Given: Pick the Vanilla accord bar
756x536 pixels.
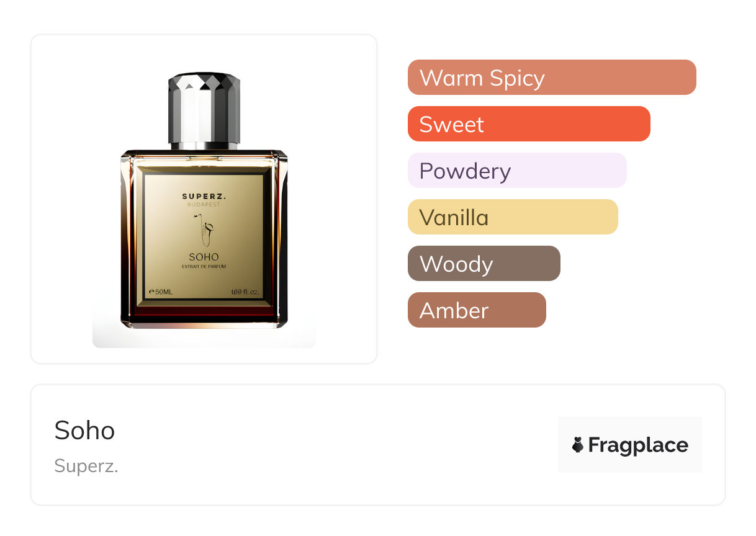Looking at the screenshot, I should (x=513, y=217).
